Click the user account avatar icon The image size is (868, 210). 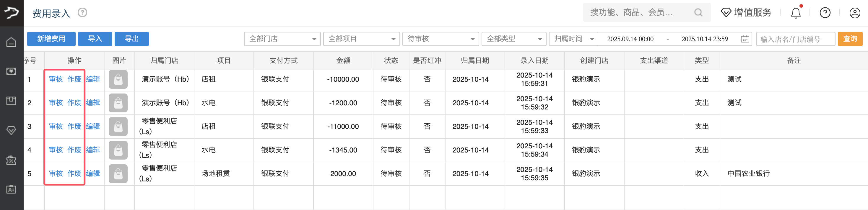(x=854, y=13)
